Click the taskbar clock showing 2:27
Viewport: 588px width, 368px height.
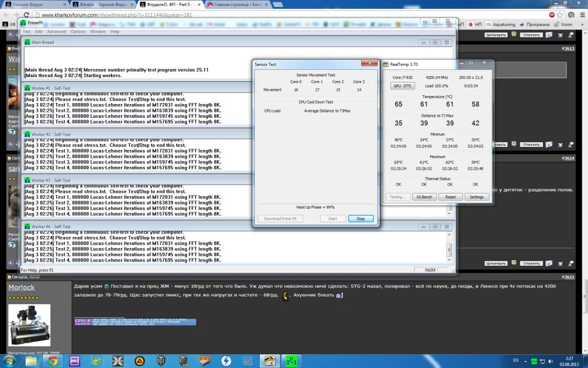point(569,361)
